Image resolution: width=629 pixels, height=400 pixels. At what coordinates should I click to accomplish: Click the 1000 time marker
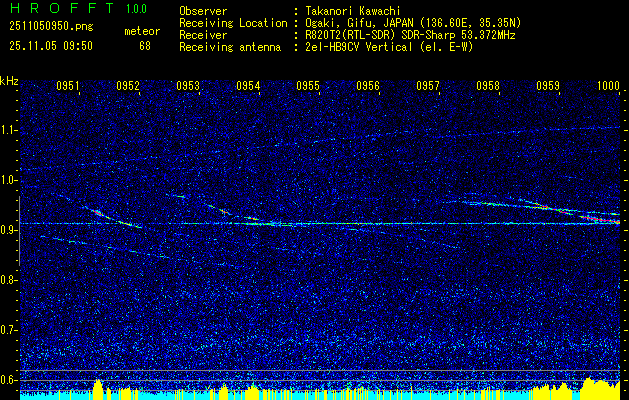(608, 86)
